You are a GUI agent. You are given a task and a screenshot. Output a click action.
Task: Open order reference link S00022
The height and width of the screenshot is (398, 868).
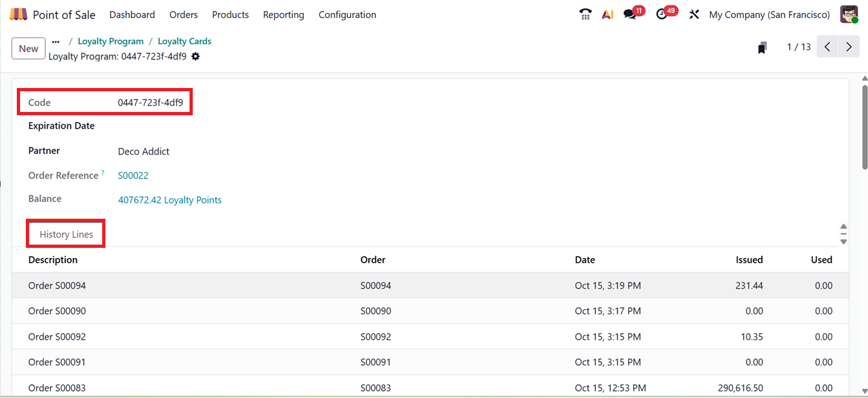(133, 175)
